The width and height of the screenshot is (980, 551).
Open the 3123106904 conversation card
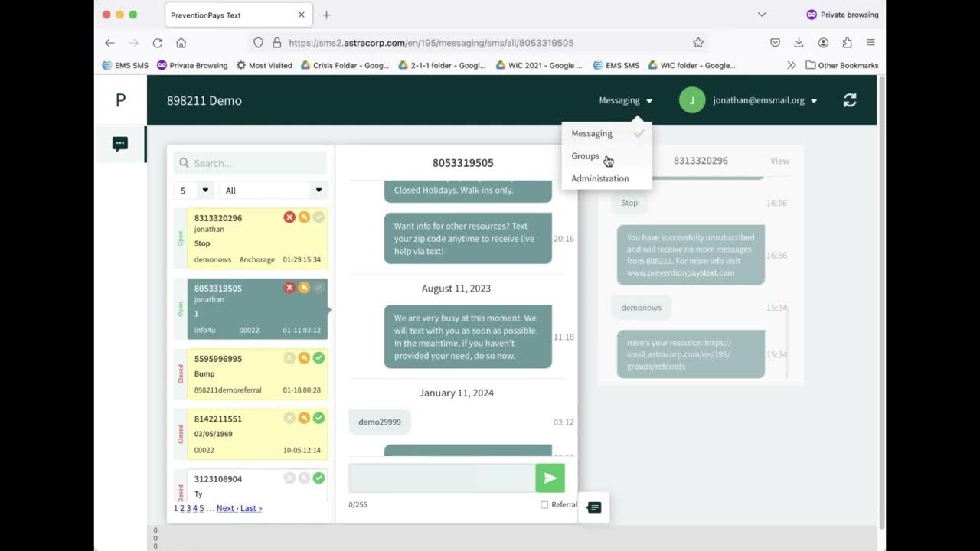pyautogui.click(x=257, y=485)
